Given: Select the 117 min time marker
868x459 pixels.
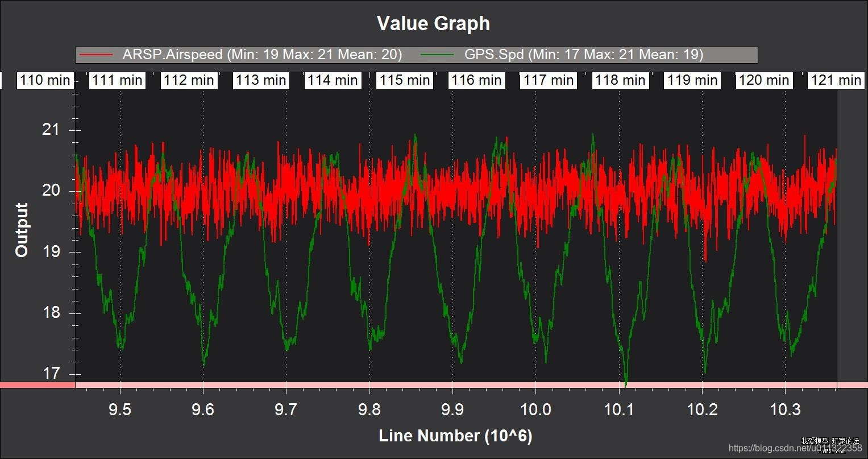Looking at the screenshot, I should click(549, 80).
